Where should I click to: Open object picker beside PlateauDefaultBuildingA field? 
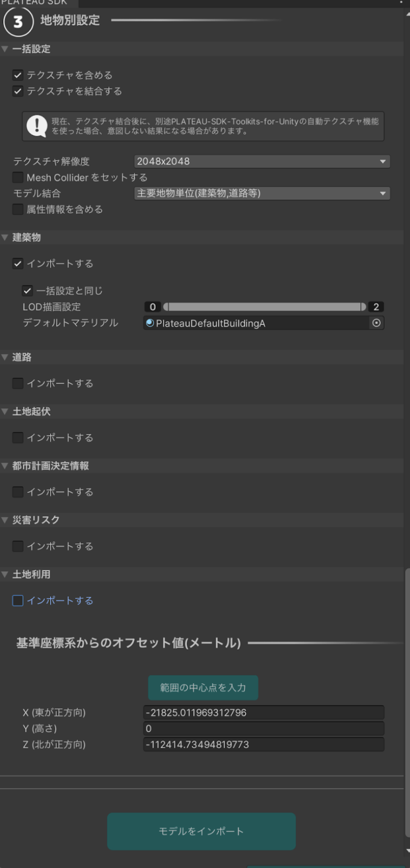pos(376,323)
